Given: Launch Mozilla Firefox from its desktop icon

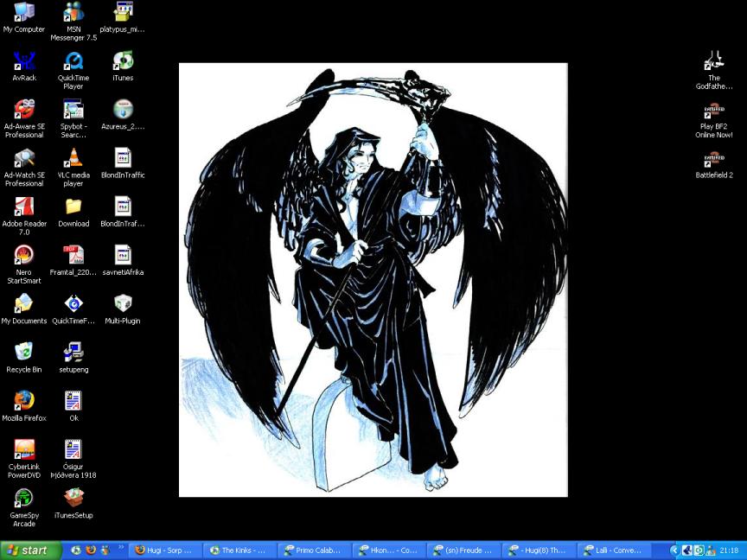Looking at the screenshot, I should (x=24, y=406).
